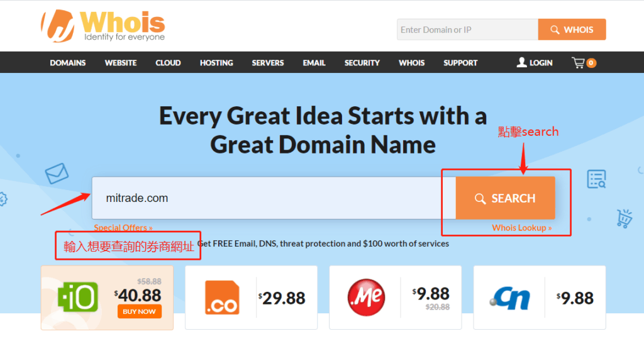Click BUY NOW on the .io card

coord(139,311)
